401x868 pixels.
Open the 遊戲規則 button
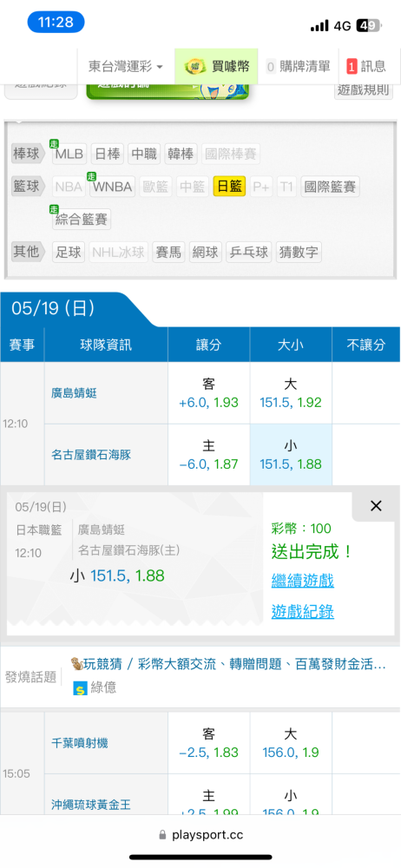click(x=364, y=89)
